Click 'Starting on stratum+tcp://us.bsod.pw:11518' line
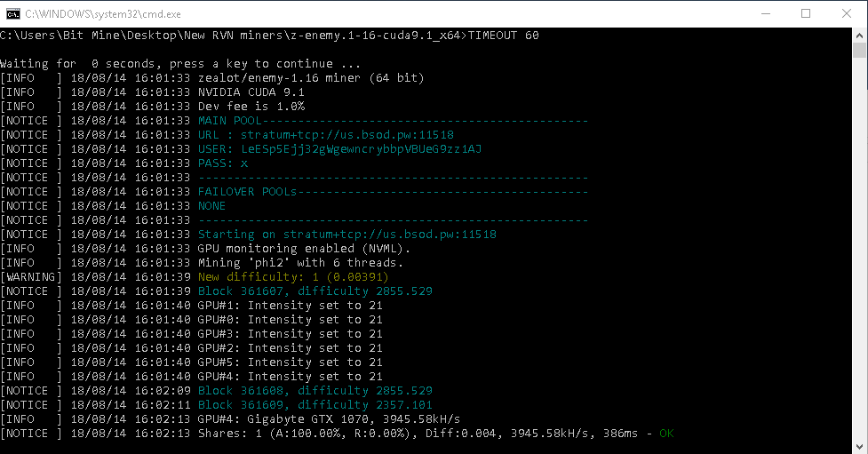The image size is (868, 454). (347, 235)
